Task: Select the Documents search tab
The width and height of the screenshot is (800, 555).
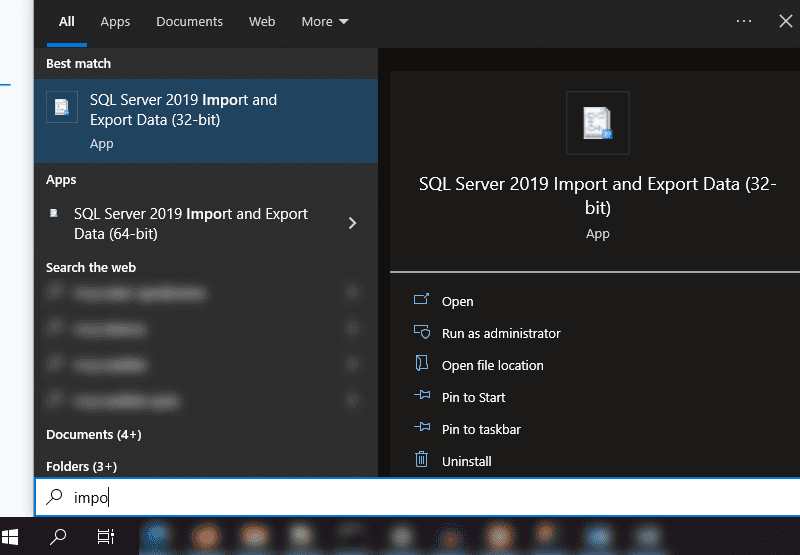Action: point(189,21)
